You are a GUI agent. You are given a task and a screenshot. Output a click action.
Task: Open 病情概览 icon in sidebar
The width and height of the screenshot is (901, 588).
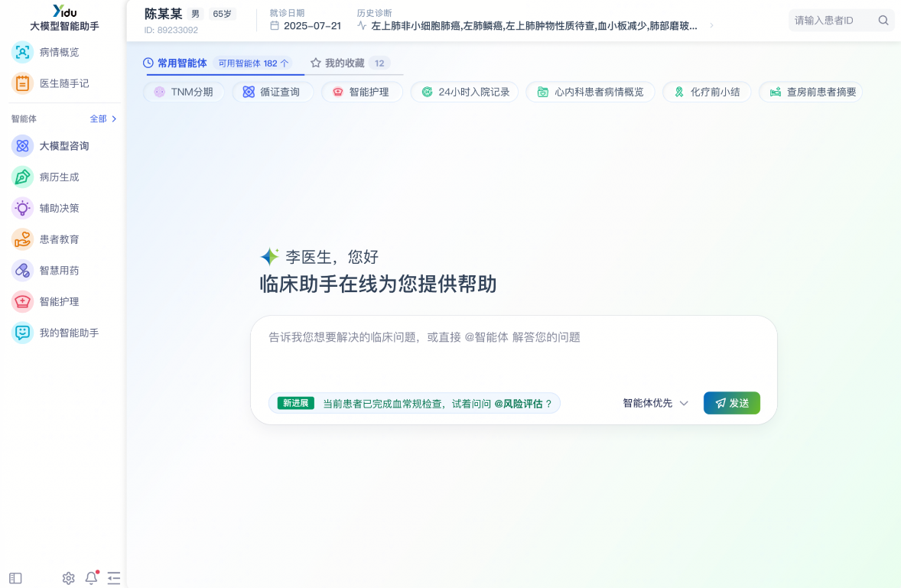pos(22,52)
